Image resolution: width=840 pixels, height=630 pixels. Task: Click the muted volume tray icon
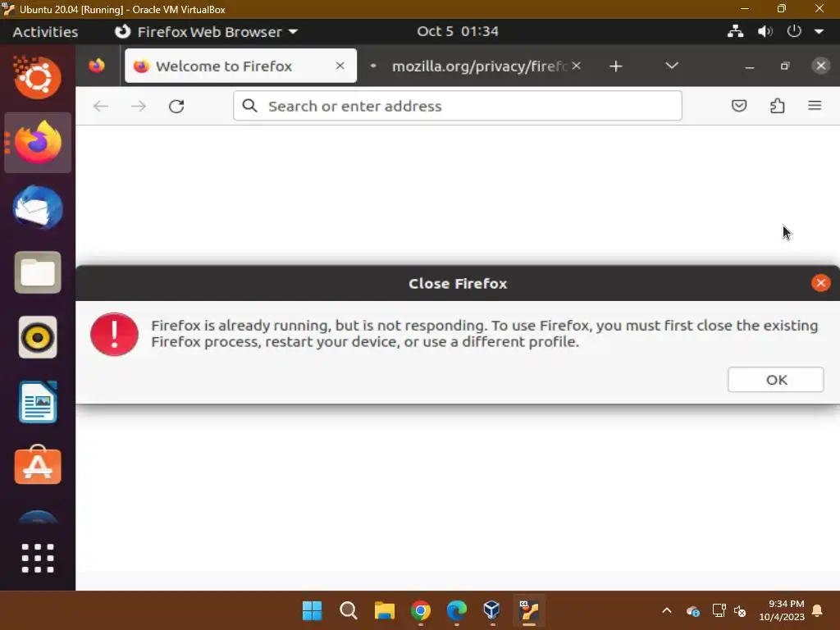pyautogui.click(x=741, y=610)
